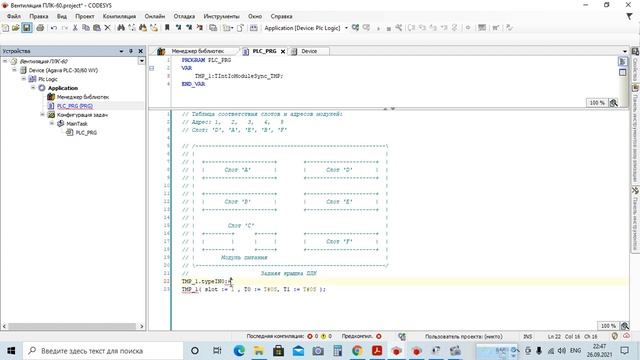This screenshot has width=640, height=360.
Task: Click the magnifier next to lower 100 %
Action: [624, 326]
